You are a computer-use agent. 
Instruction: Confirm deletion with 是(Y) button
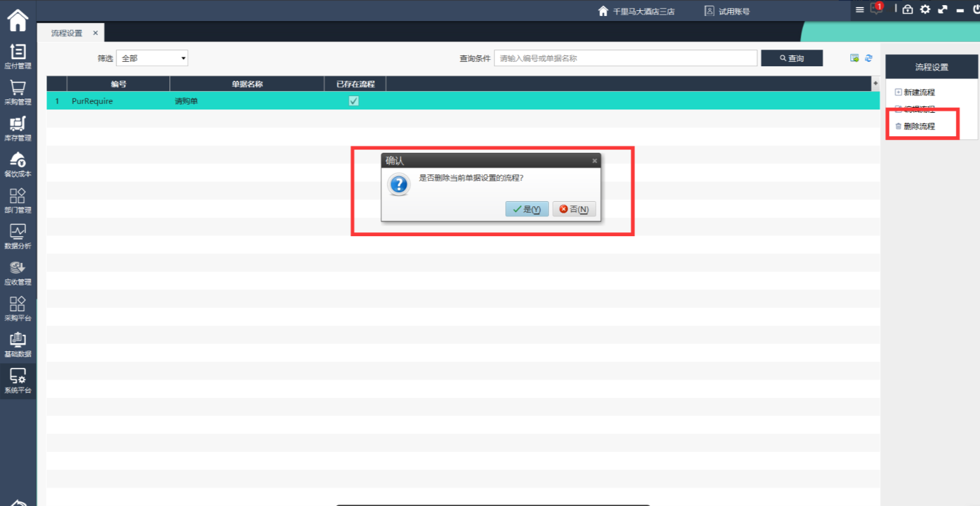527,209
